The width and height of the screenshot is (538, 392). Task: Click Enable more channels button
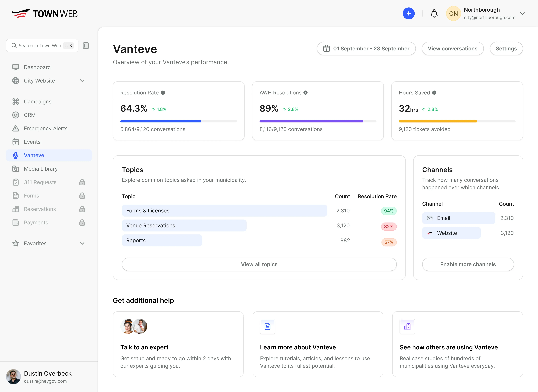tap(468, 264)
